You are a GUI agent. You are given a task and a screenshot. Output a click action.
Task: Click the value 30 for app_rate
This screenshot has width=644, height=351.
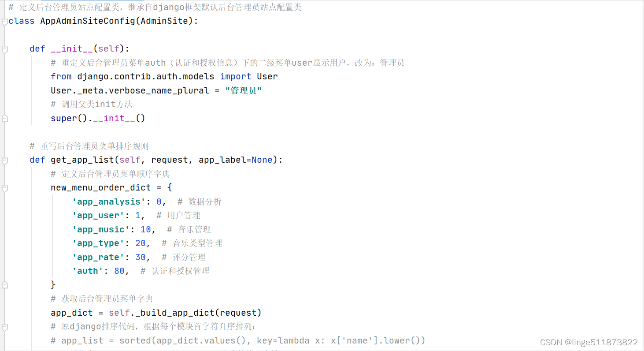pyautogui.click(x=141, y=257)
